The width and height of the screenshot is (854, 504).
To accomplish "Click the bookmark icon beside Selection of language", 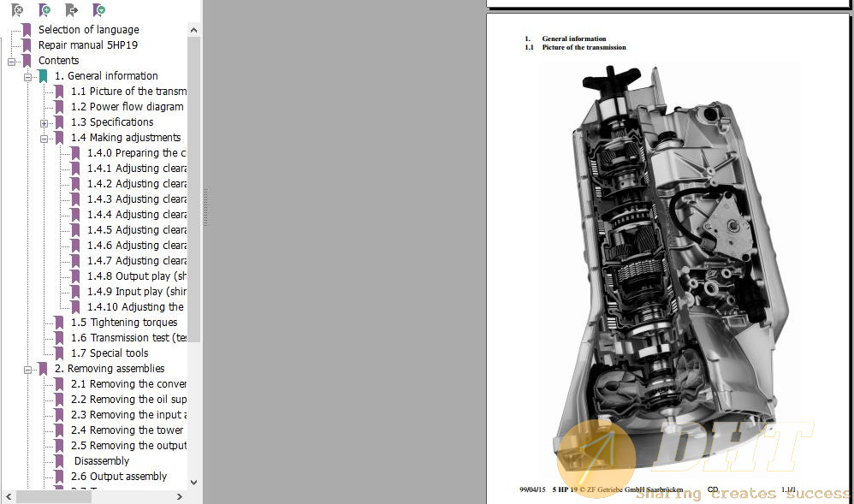I will pyautogui.click(x=27, y=30).
